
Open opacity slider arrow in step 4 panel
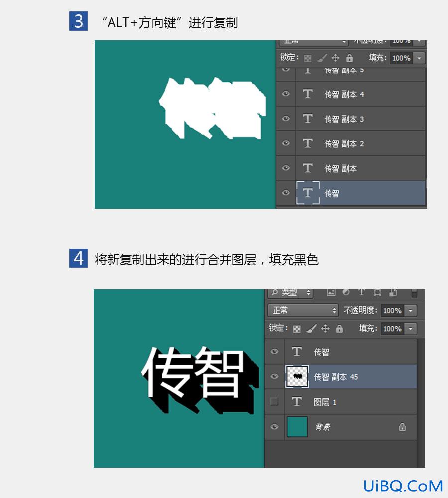[411, 311]
